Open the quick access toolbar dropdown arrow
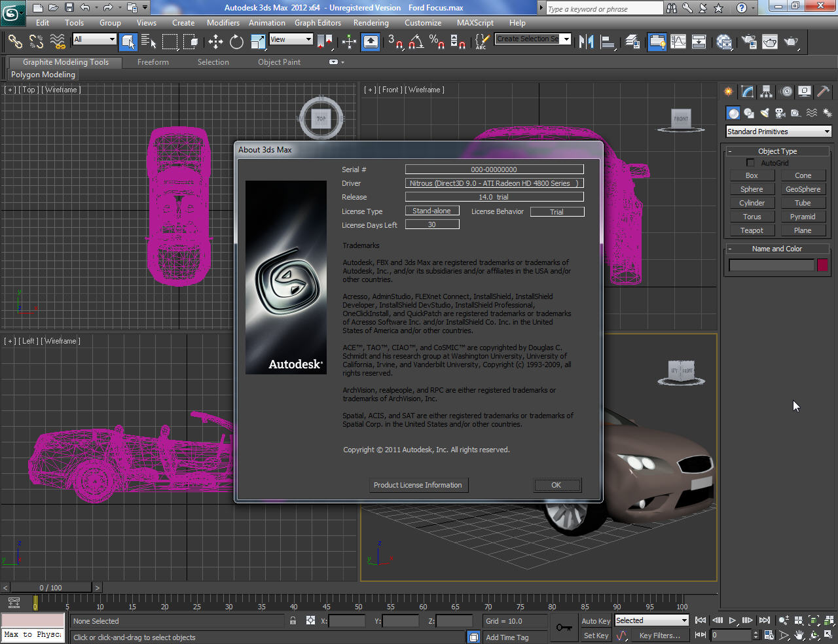The height and width of the screenshot is (644, 838). [x=145, y=8]
